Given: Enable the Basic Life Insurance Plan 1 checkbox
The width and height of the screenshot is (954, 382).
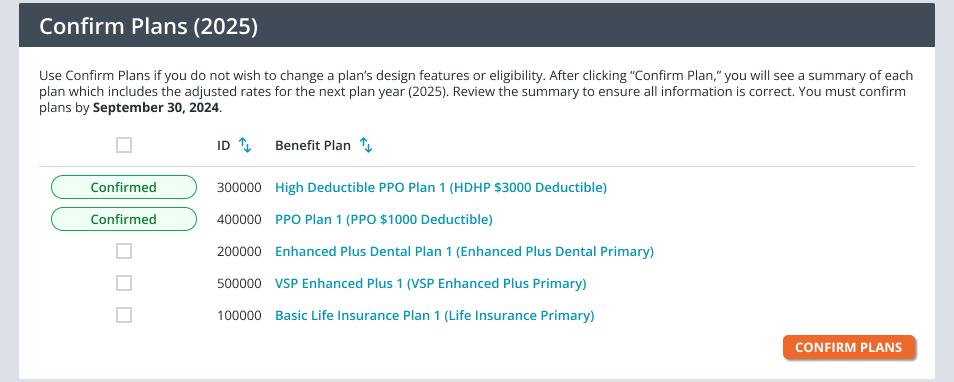Looking at the screenshot, I should point(124,316).
